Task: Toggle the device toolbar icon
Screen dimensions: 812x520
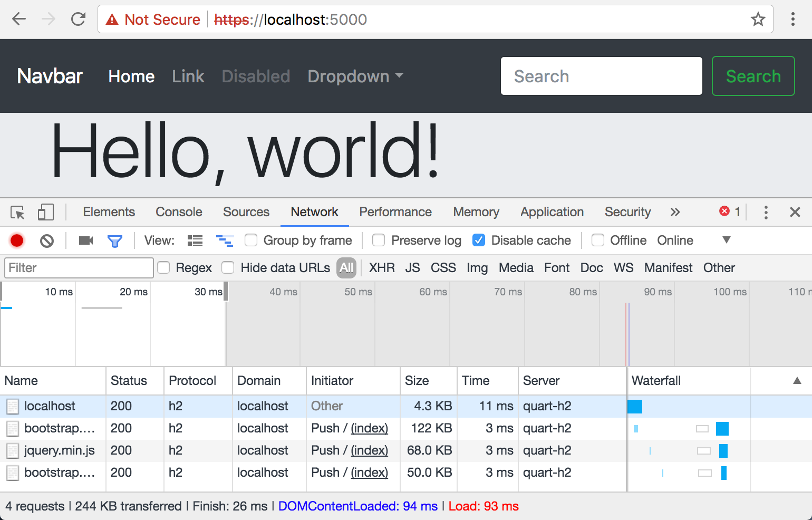Action: pyautogui.click(x=45, y=212)
